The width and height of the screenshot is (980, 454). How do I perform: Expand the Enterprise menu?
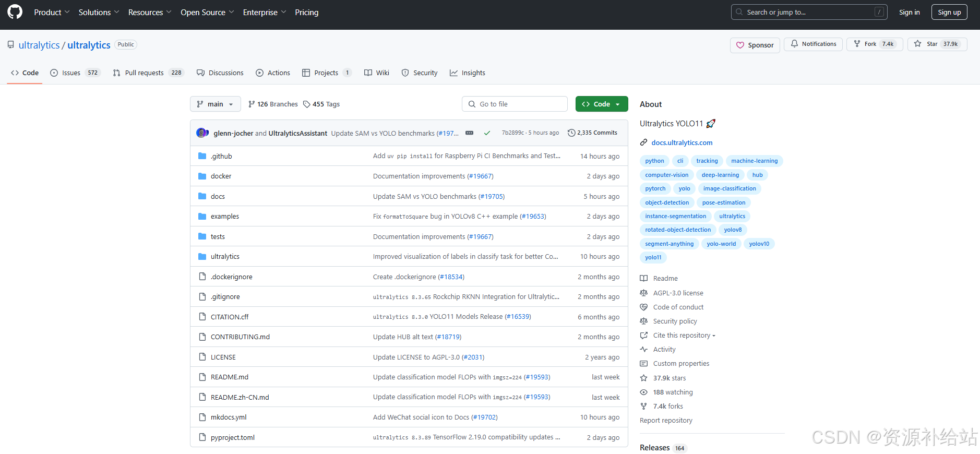coord(265,12)
